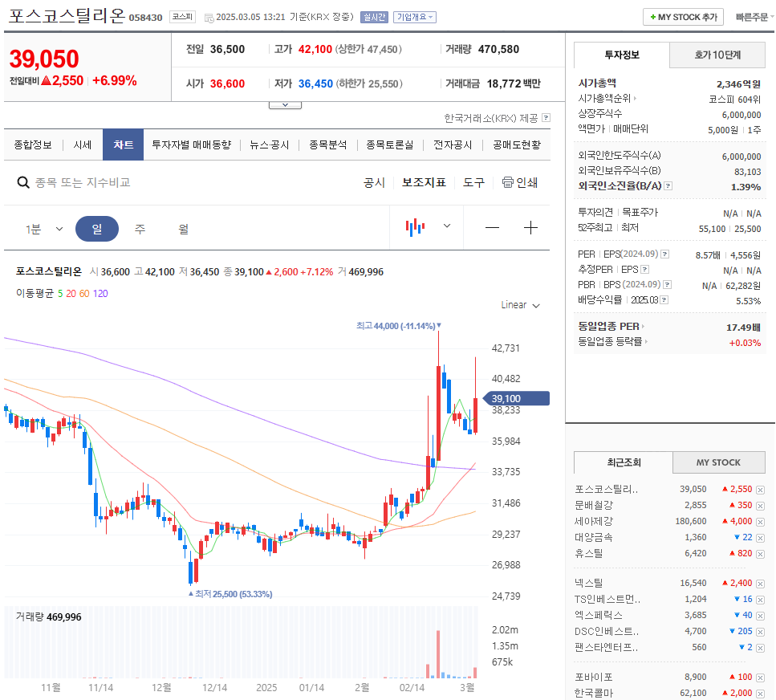Screen dimensions: 776x700
Task: Open the 빠른주문 dropdown
Action: click(x=754, y=18)
